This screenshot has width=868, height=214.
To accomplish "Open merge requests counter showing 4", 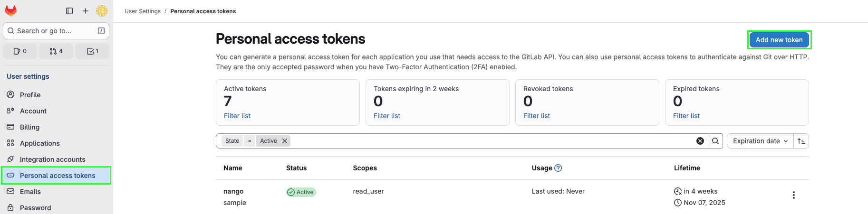I will (x=56, y=51).
